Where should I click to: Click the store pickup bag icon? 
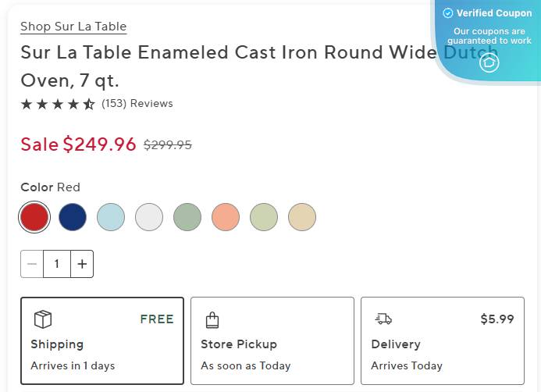click(x=212, y=319)
